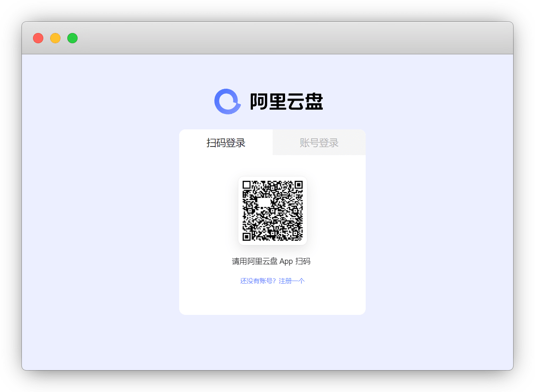Click the QR code image
Viewport: 535px width, 392px height.
(273, 211)
